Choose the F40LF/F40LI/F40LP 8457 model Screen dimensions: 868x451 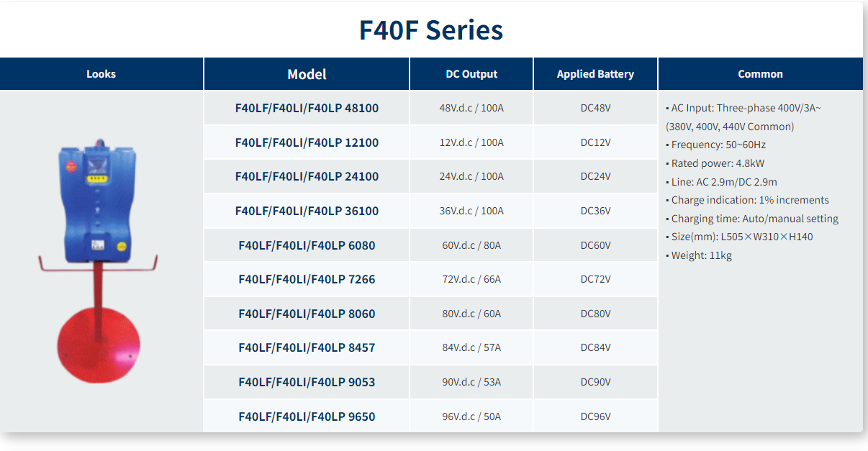[x=307, y=347]
